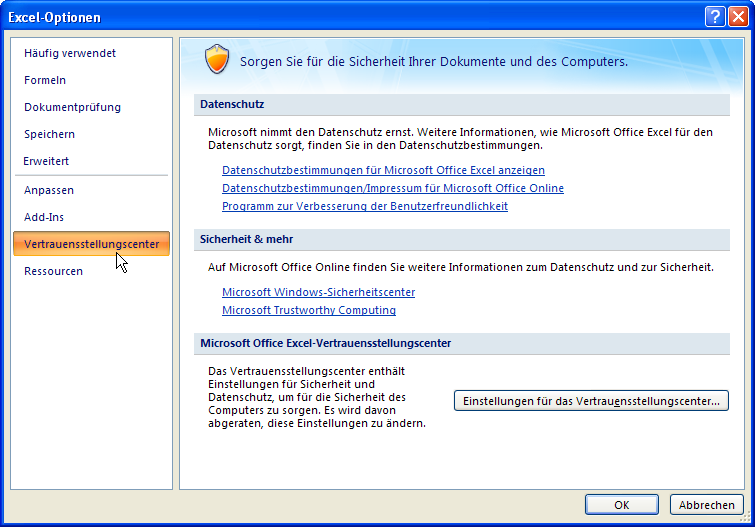The width and height of the screenshot is (755, 527).
Task: Visit the Microsoft Windows-Sicherheitscenter link
Action: click(x=318, y=292)
